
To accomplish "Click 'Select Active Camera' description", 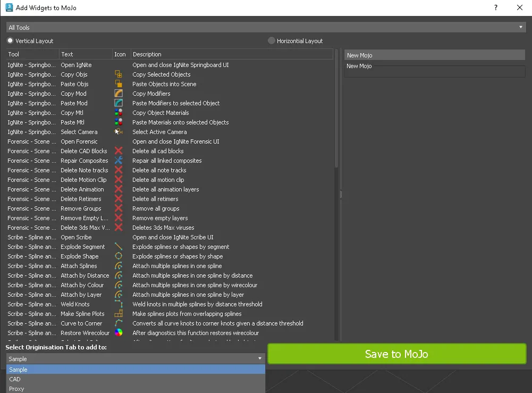I will click(x=159, y=132).
